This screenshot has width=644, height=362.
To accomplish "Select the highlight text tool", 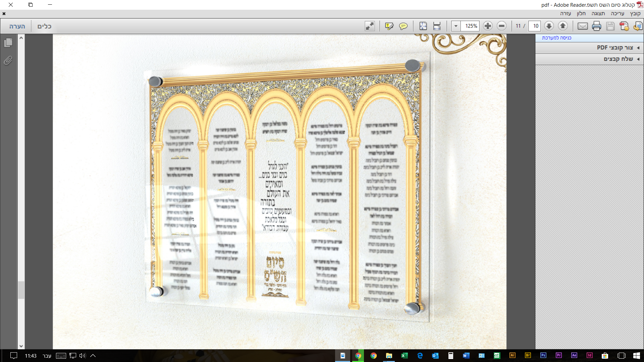I will pyautogui.click(x=389, y=26).
